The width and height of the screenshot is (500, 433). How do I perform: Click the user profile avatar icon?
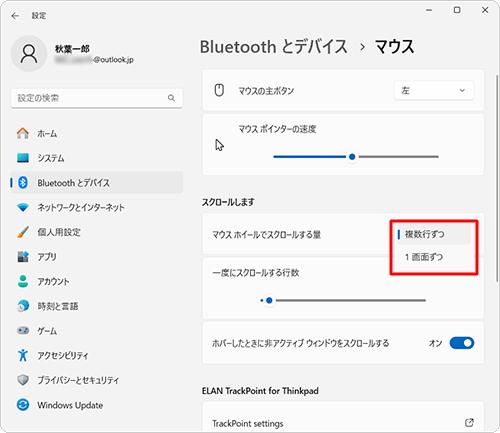click(x=29, y=54)
